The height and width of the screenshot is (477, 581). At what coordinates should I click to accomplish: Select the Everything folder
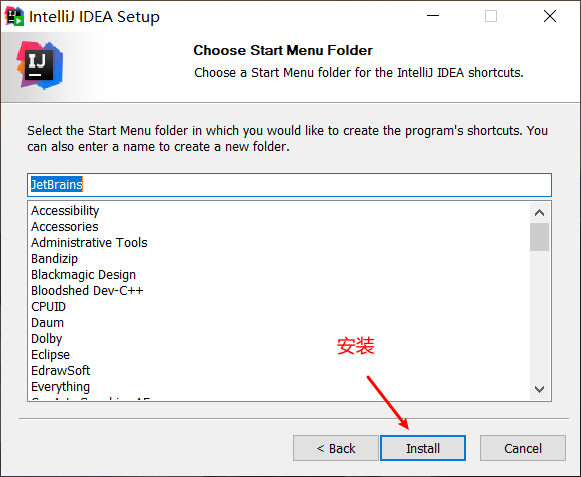coord(60,387)
